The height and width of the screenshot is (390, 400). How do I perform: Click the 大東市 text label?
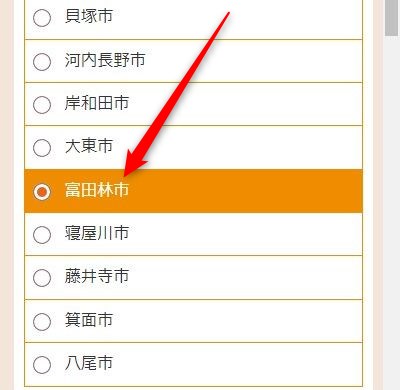[x=89, y=146]
